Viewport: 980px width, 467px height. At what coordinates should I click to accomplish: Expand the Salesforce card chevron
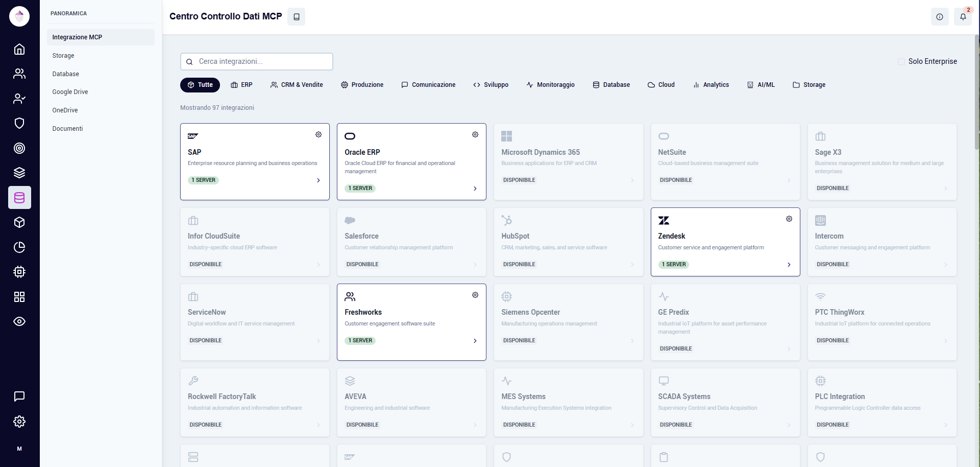pyautogui.click(x=475, y=264)
